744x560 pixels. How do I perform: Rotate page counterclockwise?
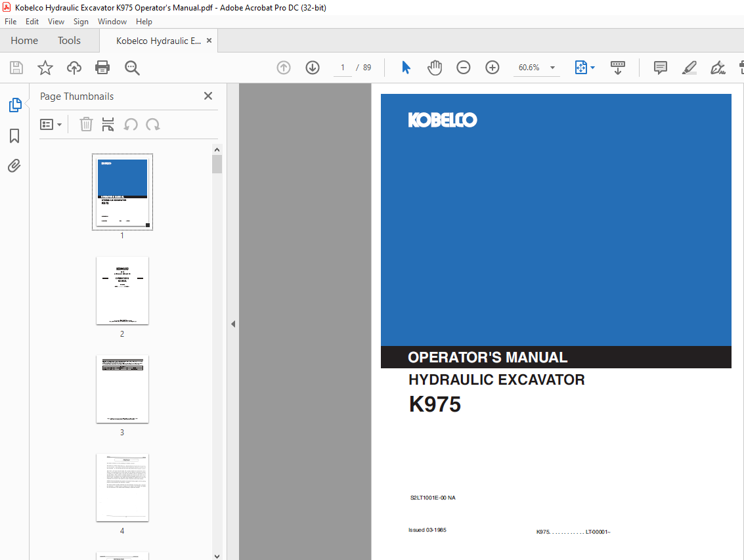[x=131, y=125]
